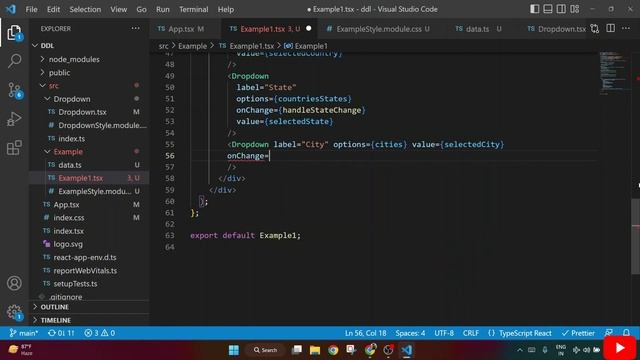Screen dimensions: 640x360
Task: Click the unsaved dot on Example1.tsx tab
Action: 309,28
